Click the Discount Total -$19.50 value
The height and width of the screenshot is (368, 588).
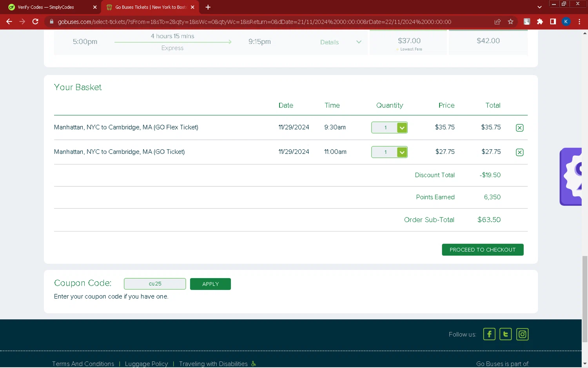(x=490, y=175)
